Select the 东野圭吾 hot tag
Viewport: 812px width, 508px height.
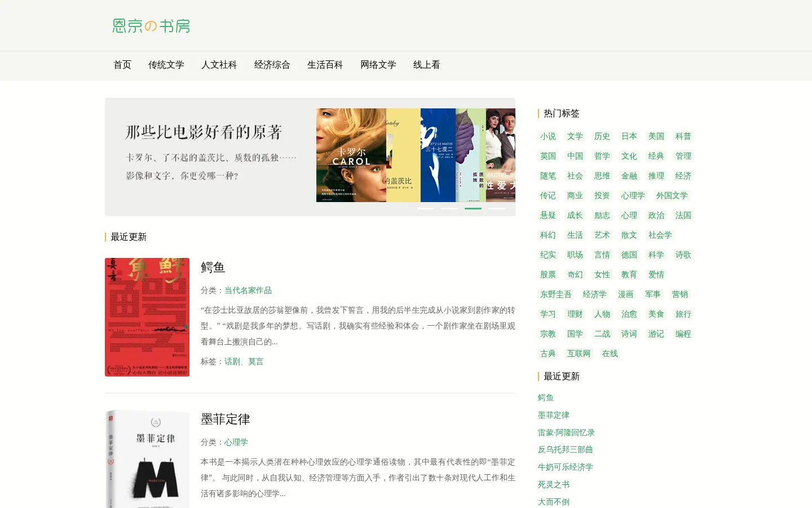click(556, 294)
